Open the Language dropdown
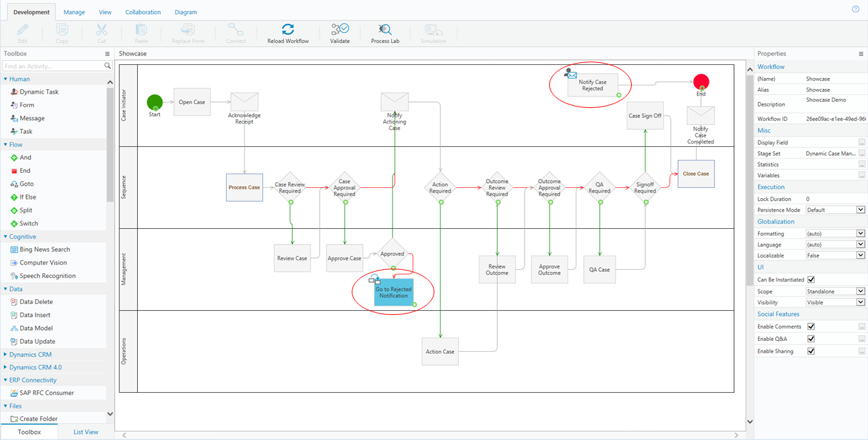Viewport: 868px width, 440px height. pos(860,245)
